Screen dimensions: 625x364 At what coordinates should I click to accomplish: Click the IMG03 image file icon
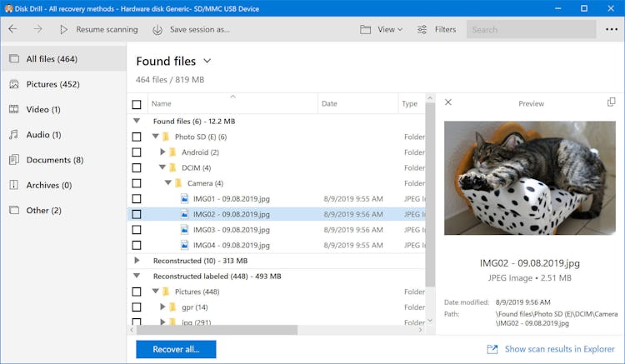(x=184, y=229)
